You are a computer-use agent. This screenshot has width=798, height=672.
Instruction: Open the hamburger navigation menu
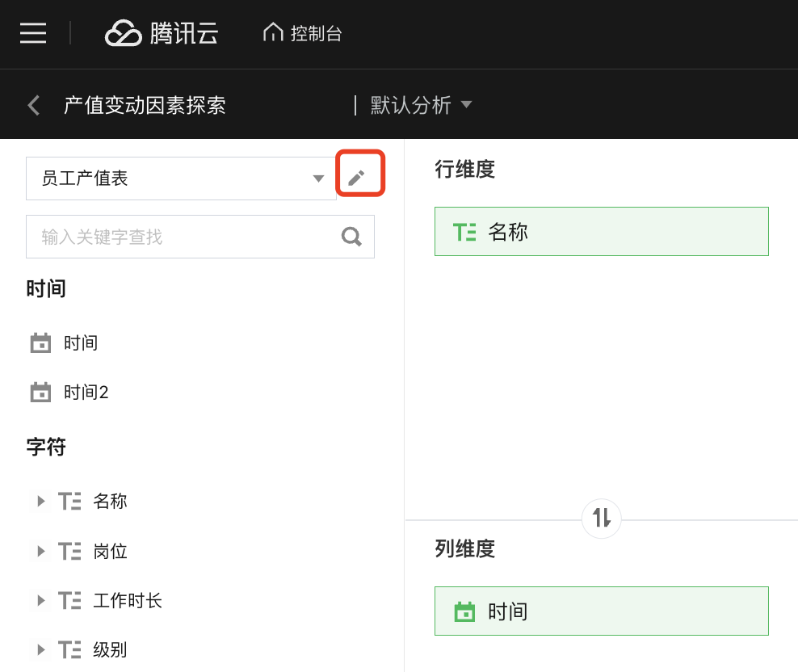click(x=33, y=33)
